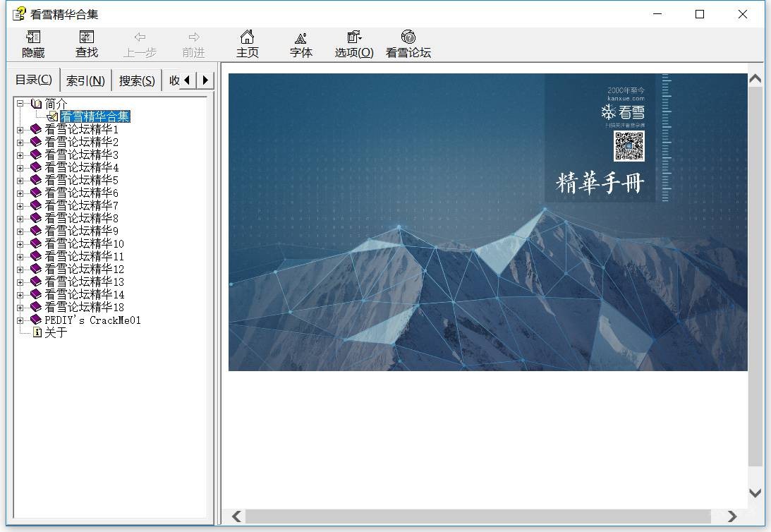771x532 pixels.
Task: Click the vertical scrollbar down arrow
Action: click(x=755, y=492)
